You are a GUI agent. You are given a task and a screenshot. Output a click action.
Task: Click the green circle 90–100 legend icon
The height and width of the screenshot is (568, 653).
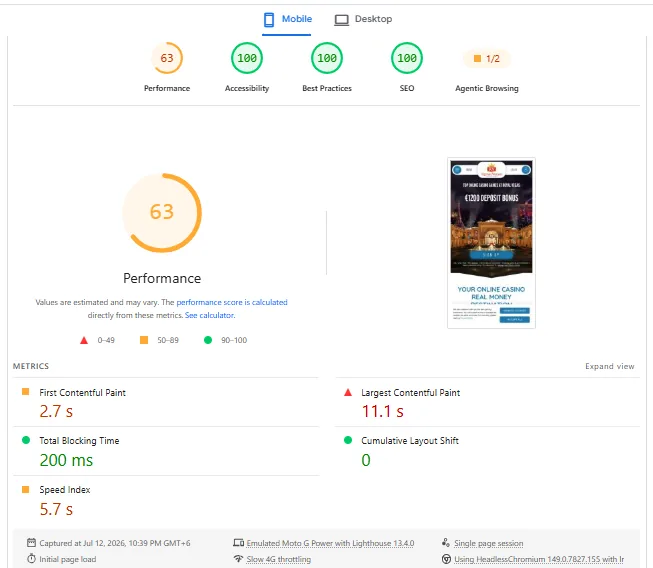coord(208,340)
